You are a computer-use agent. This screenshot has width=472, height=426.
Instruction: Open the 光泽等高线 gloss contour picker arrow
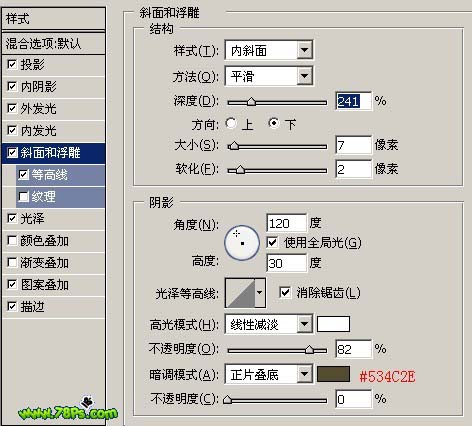260,293
